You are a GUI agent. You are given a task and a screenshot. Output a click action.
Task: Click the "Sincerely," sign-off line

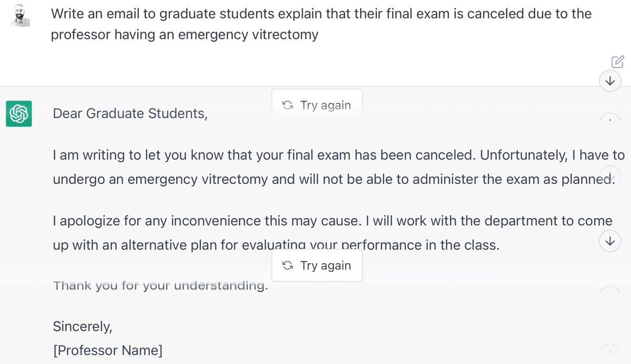(x=83, y=326)
